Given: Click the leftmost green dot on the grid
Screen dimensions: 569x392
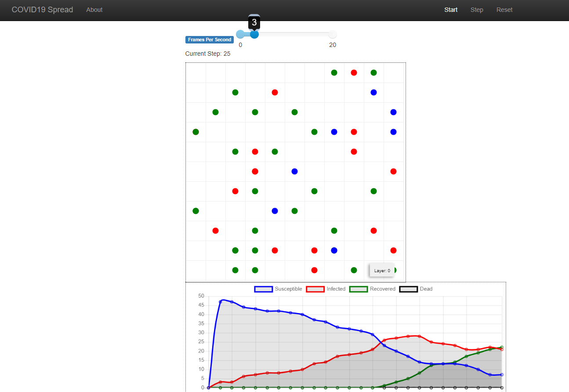Looking at the screenshot, I should 196,132.
